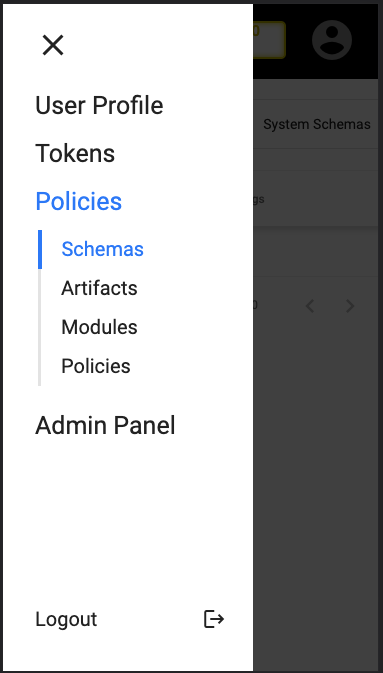Navigate to the Tokens section
Image resolution: width=383 pixels, height=673 pixels.
pyautogui.click(x=75, y=153)
